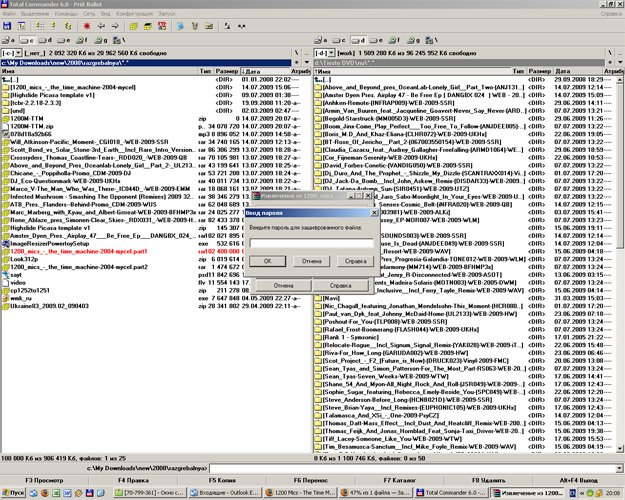The width and height of the screenshot is (625, 500).
Task: Confirm password dialog with OK
Action: tap(267, 261)
